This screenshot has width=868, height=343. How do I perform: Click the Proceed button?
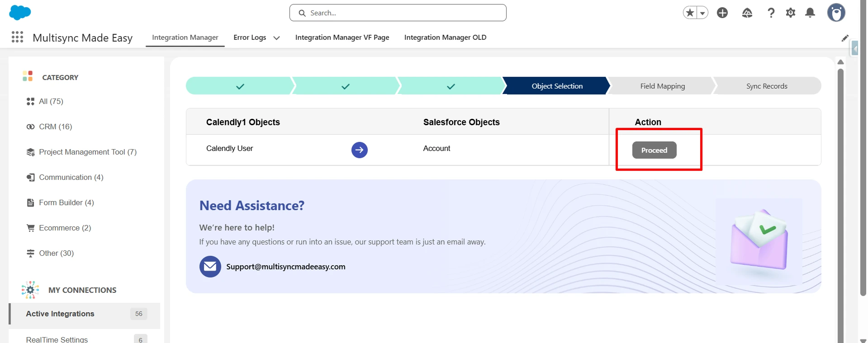[654, 150]
